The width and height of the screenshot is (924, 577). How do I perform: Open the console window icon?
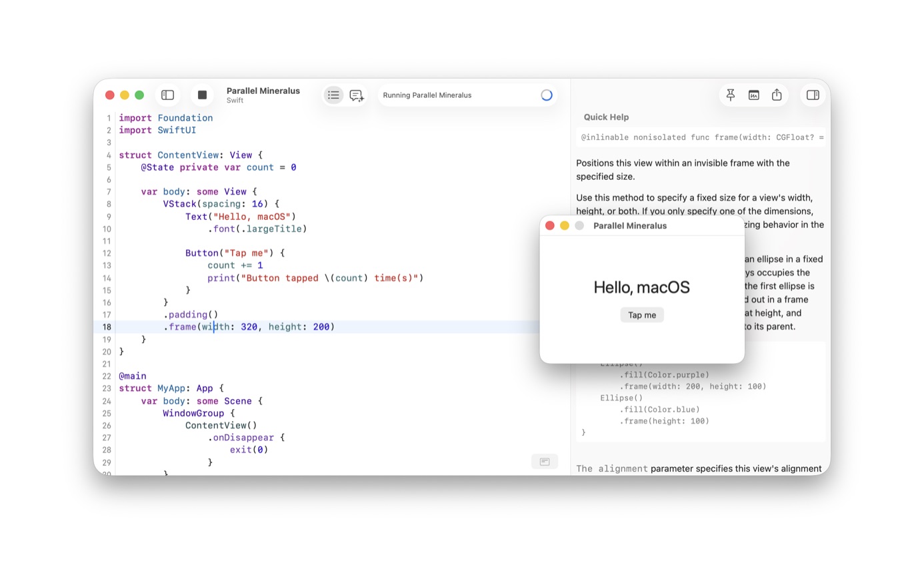[x=753, y=95]
